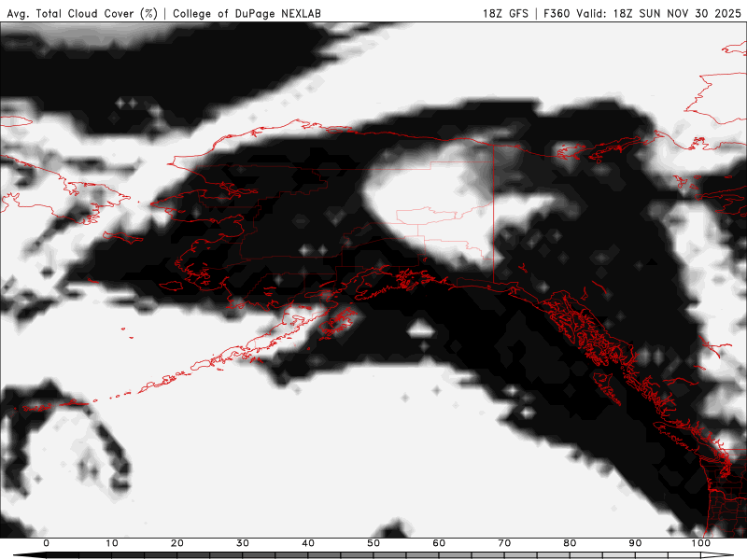Click the 'F360' forecast hour text

coord(557,13)
